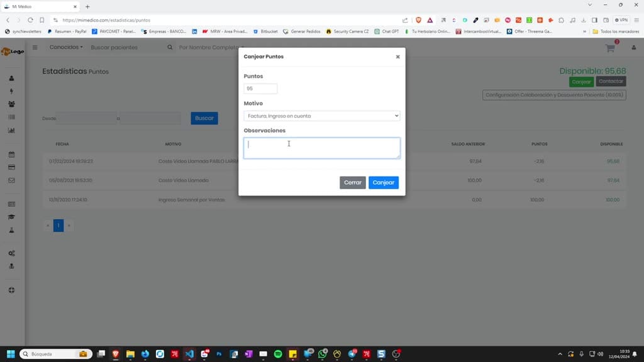Open a new browser tab with plus
The height and width of the screenshot is (362, 644).
click(87, 6)
